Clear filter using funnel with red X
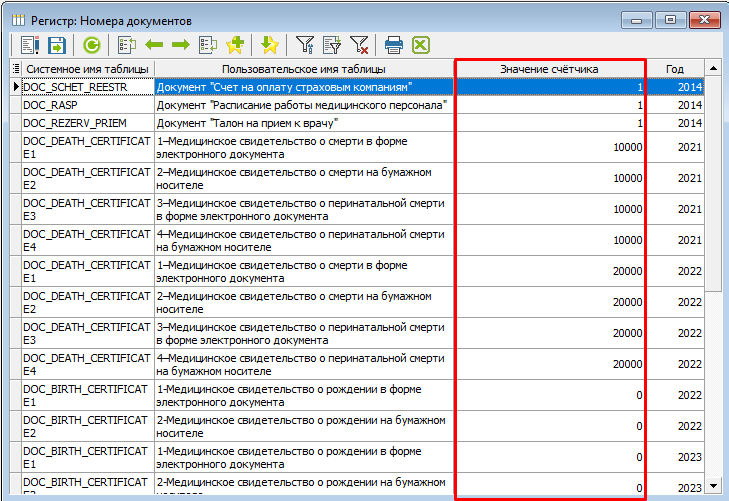 360,45
